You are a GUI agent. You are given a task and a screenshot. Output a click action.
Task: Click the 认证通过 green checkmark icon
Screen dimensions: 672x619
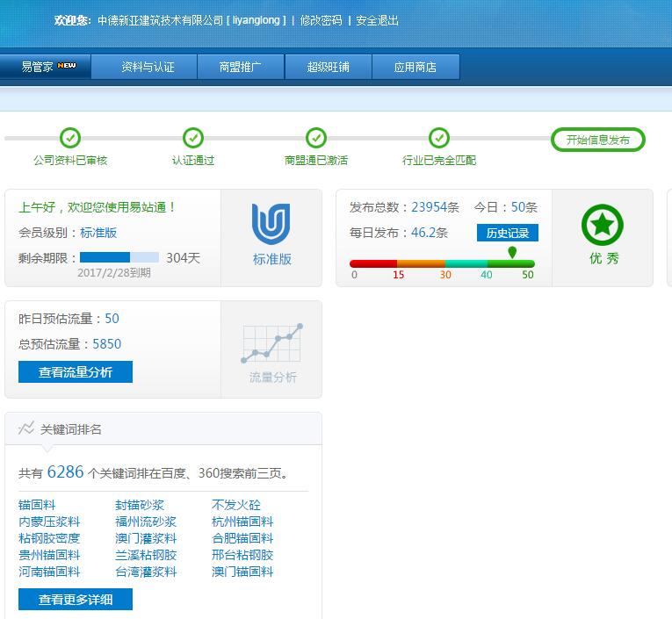tap(193, 138)
